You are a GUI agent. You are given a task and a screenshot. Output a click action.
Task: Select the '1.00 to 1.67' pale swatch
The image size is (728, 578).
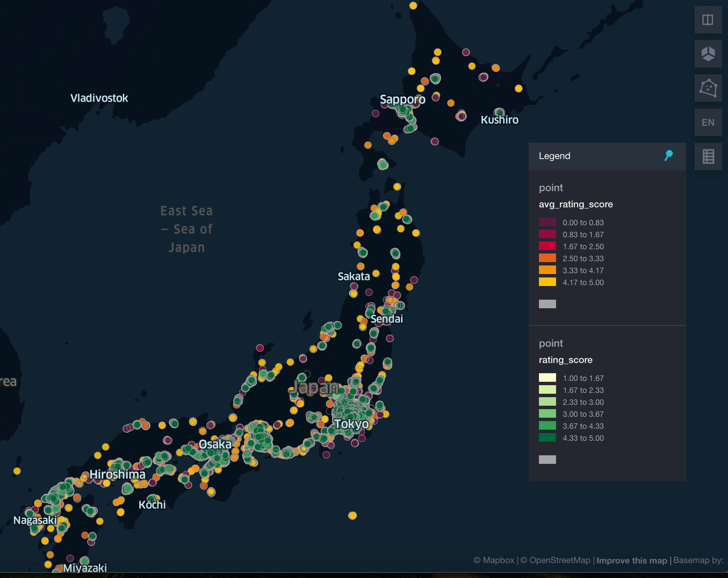coord(547,378)
